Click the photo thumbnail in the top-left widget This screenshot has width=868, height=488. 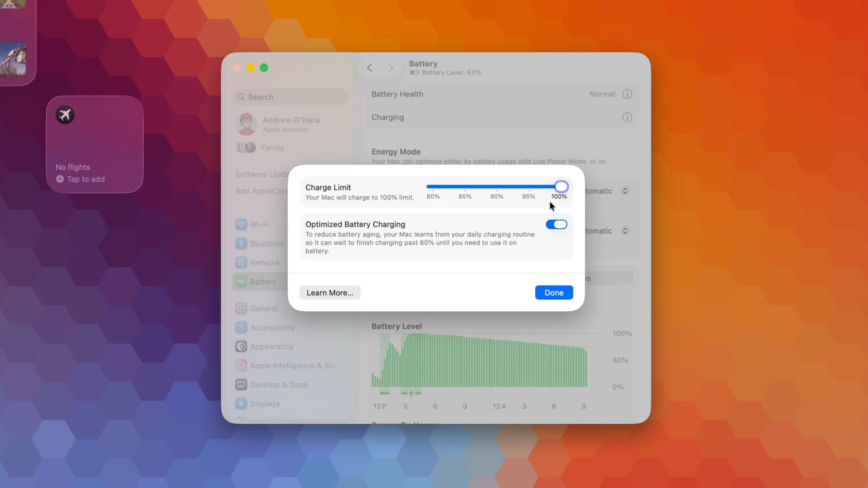pos(13,59)
